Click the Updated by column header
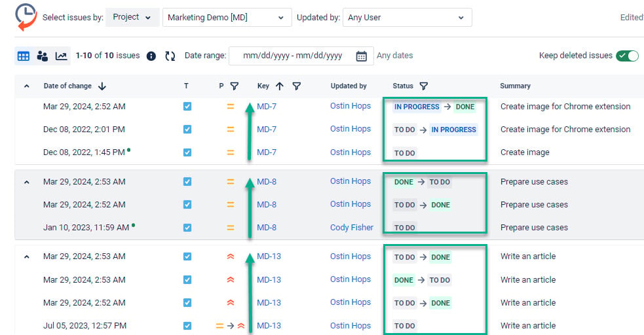This screenshot has height=335, width=644. (x=349, y=86)
